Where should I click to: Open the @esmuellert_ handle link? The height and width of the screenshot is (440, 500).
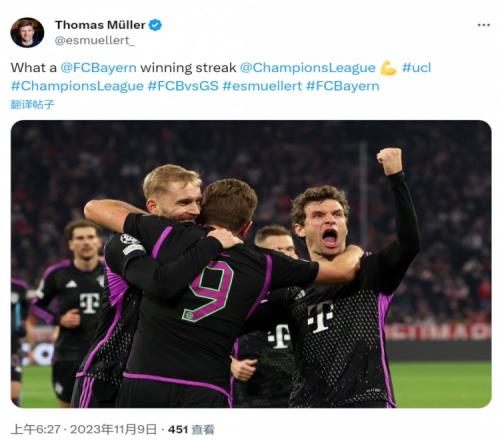[95, 41]
